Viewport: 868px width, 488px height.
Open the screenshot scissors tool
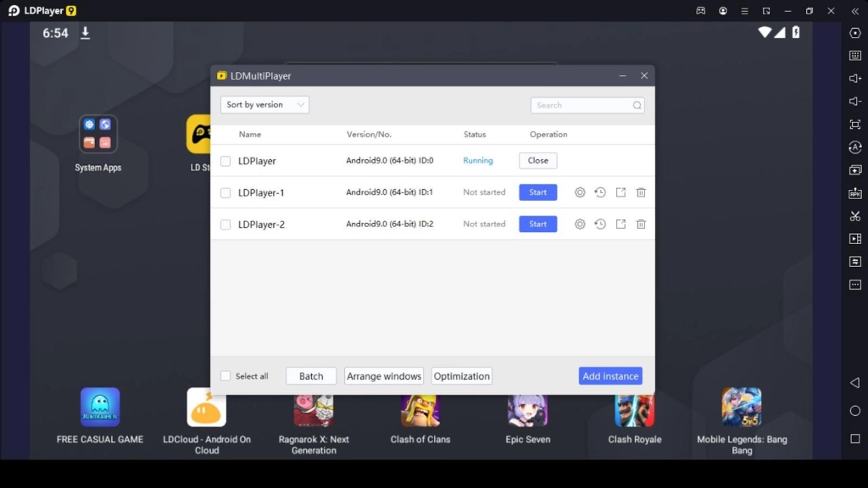click(855, 216)
